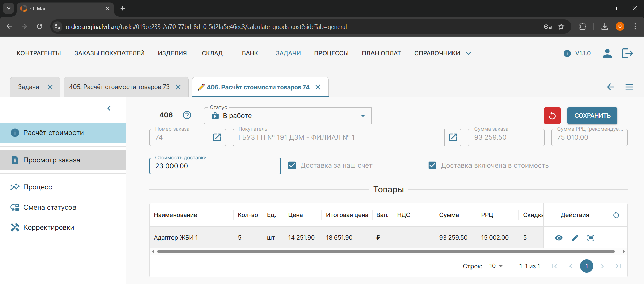
Task: Switch to tab 405 Расчёт стоимости товаров 73
Action: coord(119,87)
